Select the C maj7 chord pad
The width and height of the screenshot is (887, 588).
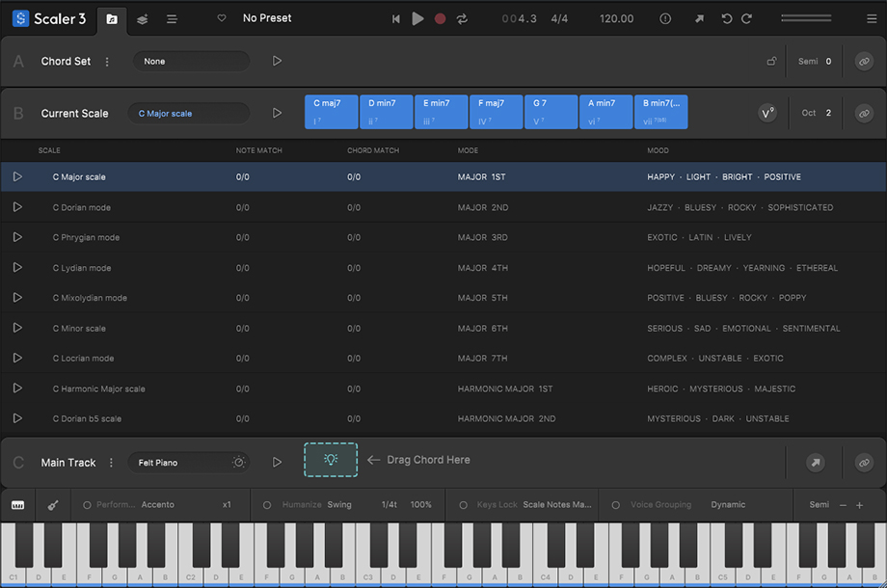pyautogui.click(x=331, y=112)
